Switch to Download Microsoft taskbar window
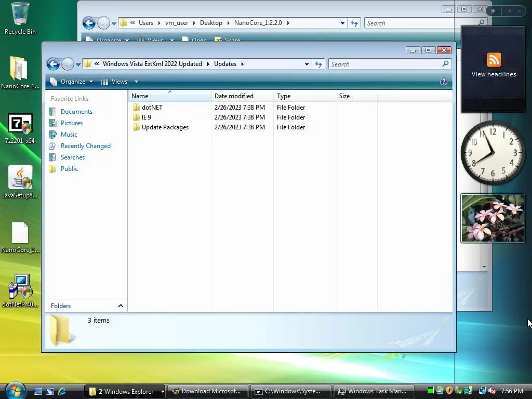Image resolution: width=532 pixels, height=399 pixels. click(208, 391)
